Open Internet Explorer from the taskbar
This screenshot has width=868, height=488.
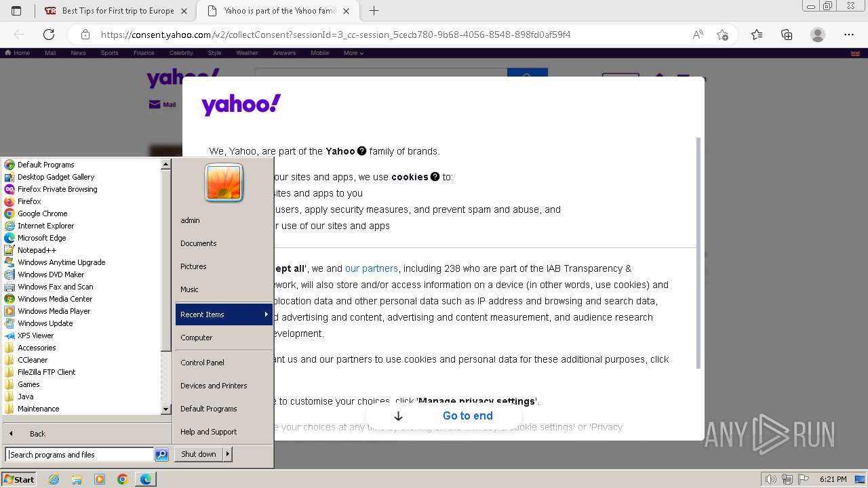(x=54, y=479)
